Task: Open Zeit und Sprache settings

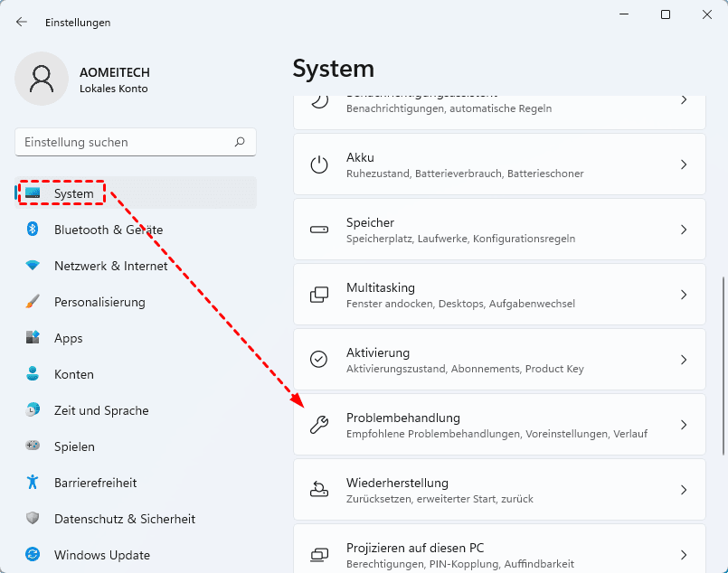Action: [100, 410]
